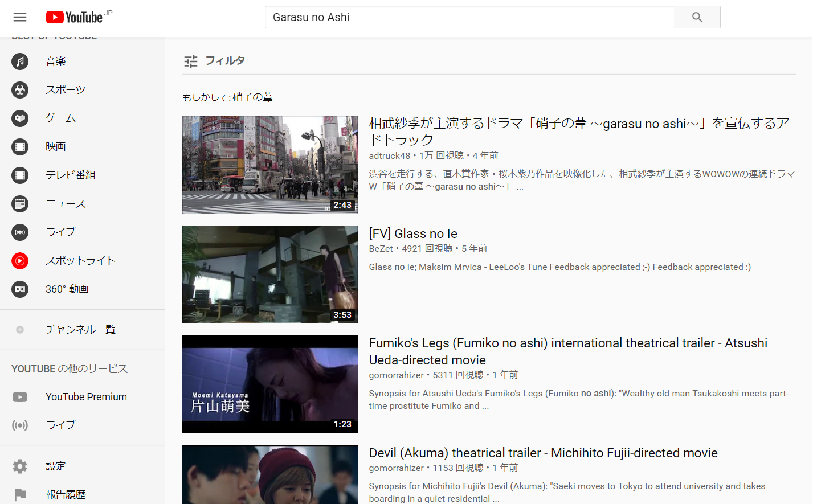This screenshot has height=504, width=813.
Task: Click the live radio-wave icon under YouTube services
Action: click(x=20, y=425)
